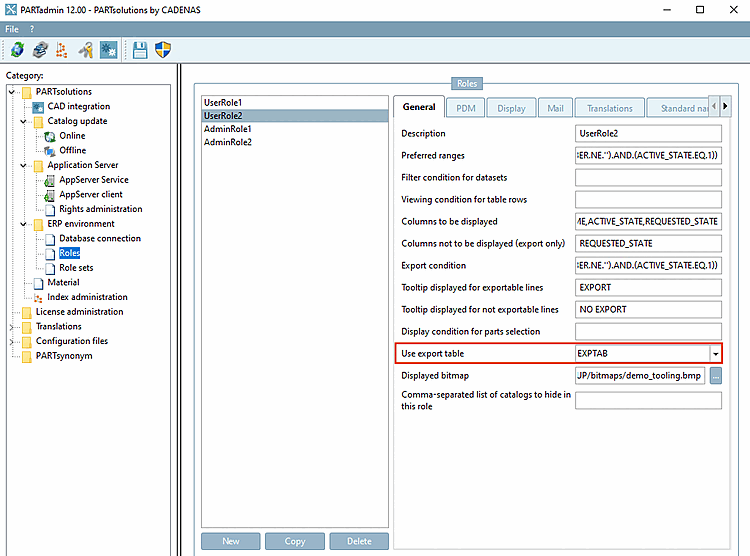Switch to the Mail tab
Screen dimensions: 750x556
(555, 108)
